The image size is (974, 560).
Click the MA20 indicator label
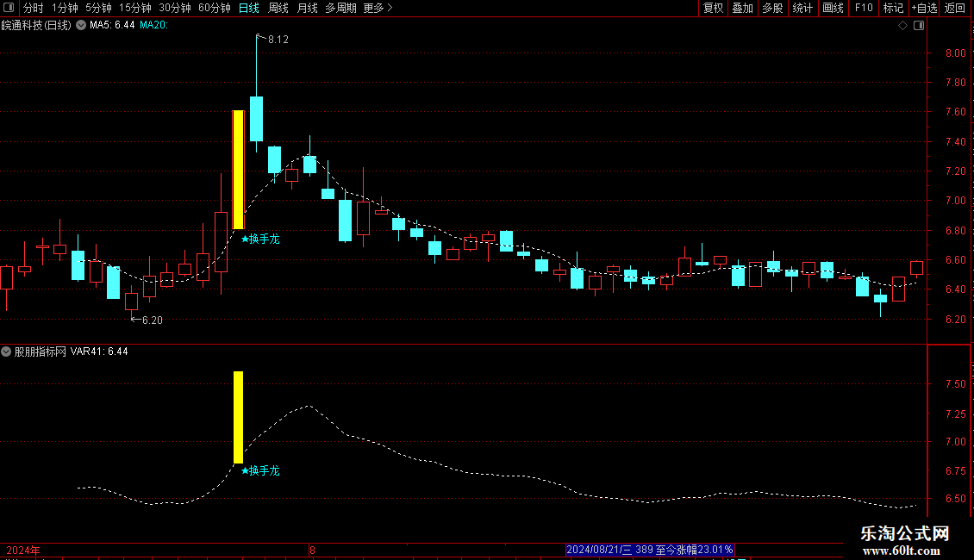[x=153, y=25]
